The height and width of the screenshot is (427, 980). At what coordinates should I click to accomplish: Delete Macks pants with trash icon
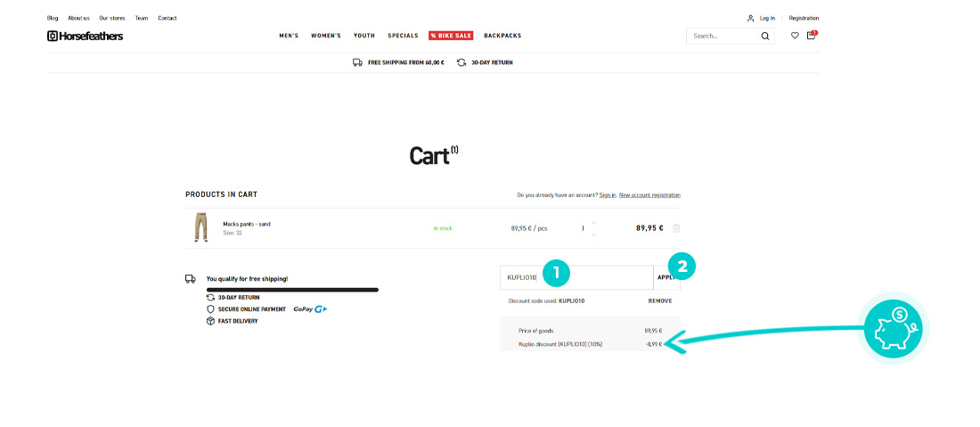[676, 228]
